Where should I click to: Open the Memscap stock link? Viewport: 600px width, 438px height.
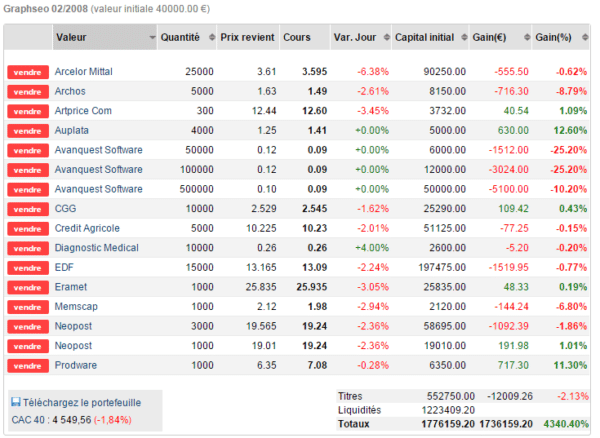76,306
